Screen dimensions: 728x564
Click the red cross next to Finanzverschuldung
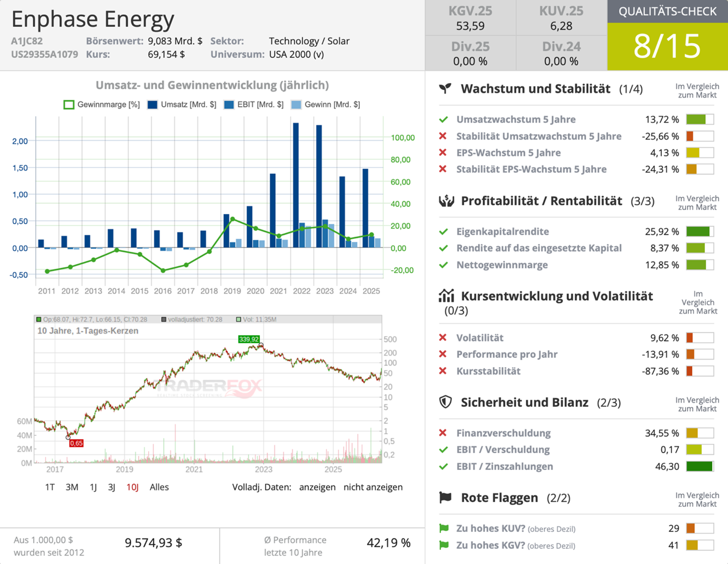click(443, 433)
